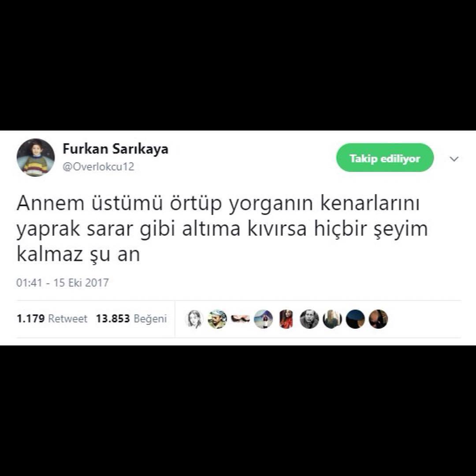The image size is (476, 476).
Task: Expand the tweet options chevron menu
Action: [x=454, y=159]
